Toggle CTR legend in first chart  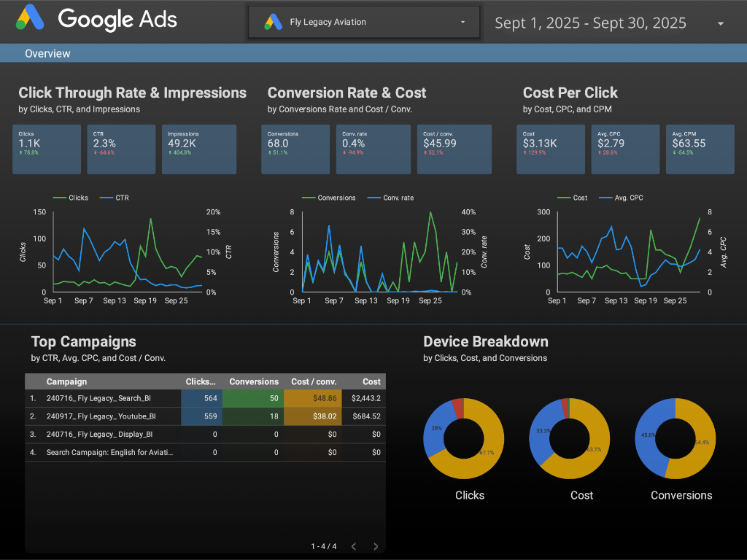click(115, 198)
